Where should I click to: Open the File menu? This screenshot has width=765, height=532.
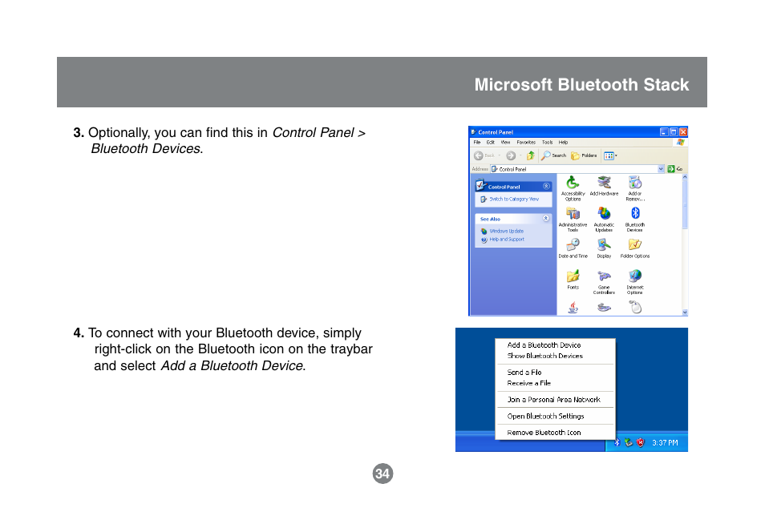pos(477,143)
